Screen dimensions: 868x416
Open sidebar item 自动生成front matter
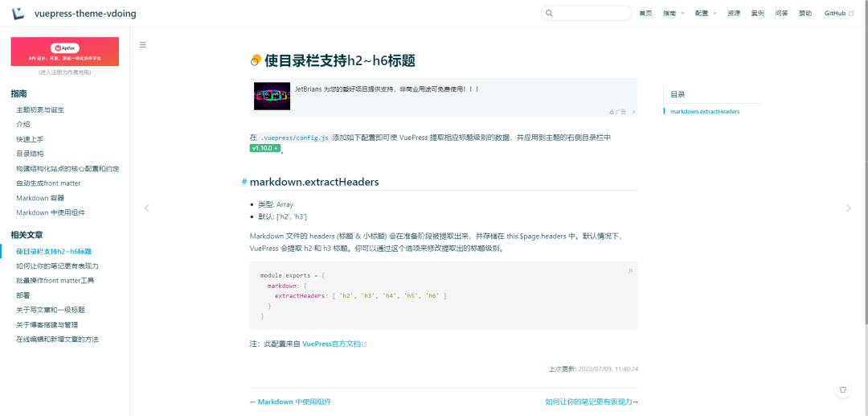tap(48, 183)
